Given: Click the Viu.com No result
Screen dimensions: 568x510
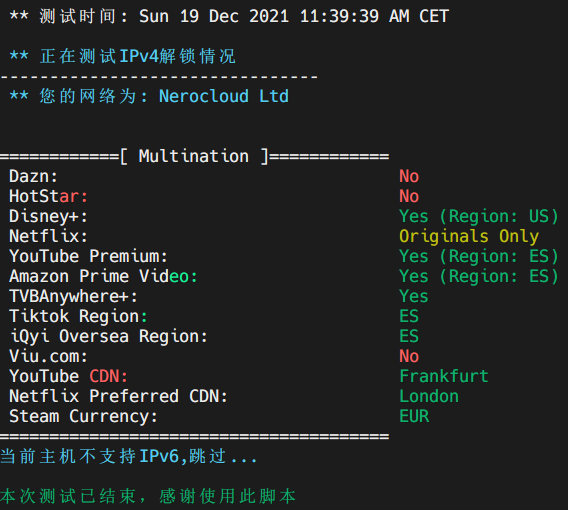Looking at the screenshot, I should tap(409, 356).
